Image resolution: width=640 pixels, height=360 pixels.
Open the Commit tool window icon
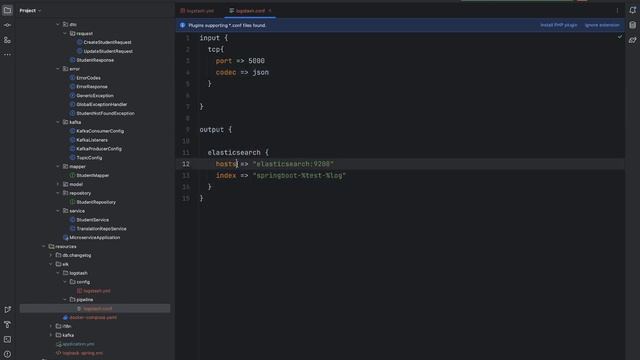coord(7,25)
